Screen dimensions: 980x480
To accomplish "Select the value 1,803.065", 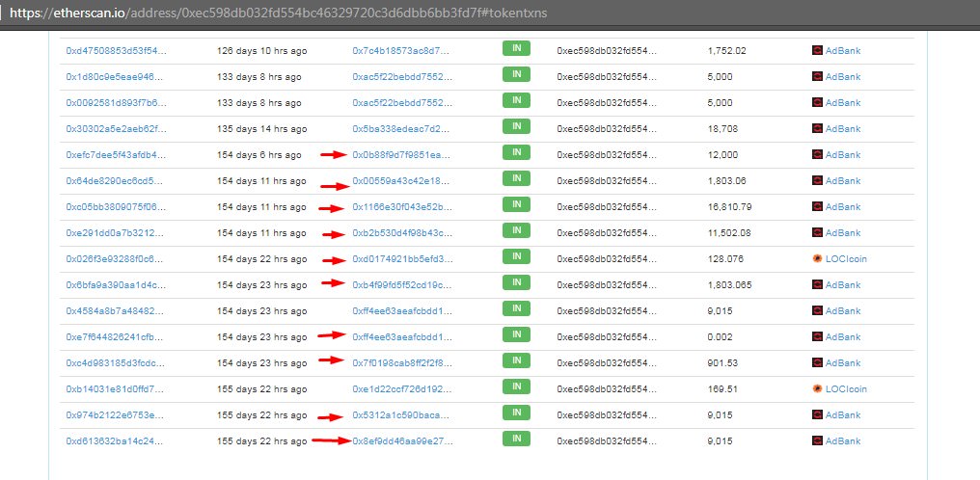I will coord(730,284).
